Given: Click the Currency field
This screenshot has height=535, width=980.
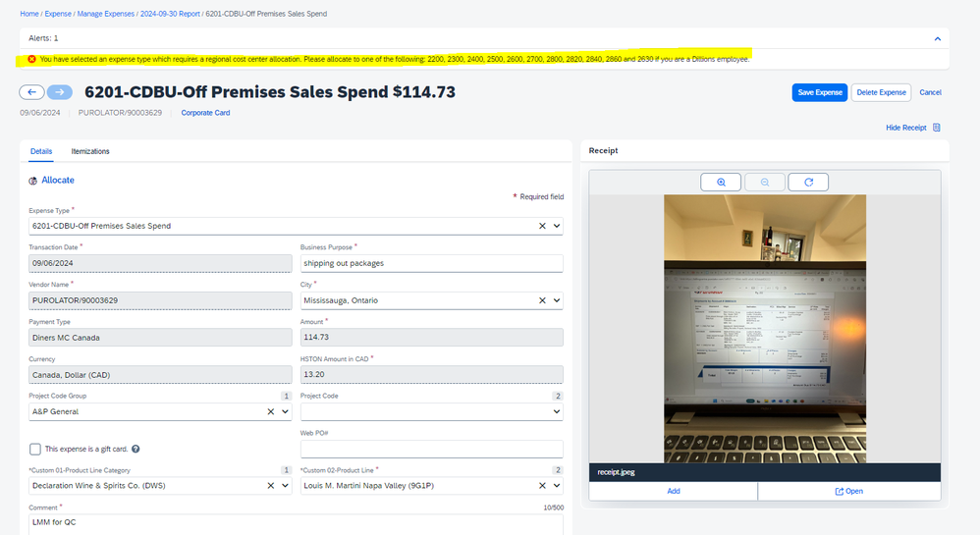Looking at the screenshot, I should pyautogui.click(x=160, y=375).
